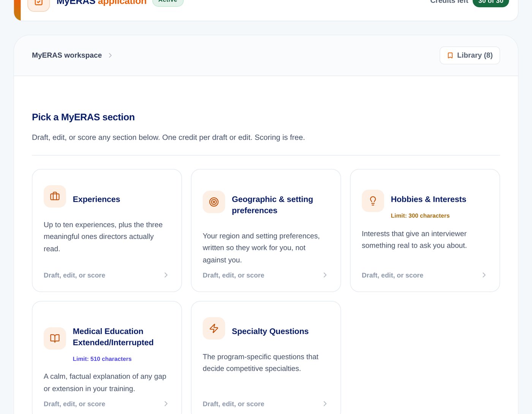
Task: Select the Experiences heading
Action: (x=97, y=199)
